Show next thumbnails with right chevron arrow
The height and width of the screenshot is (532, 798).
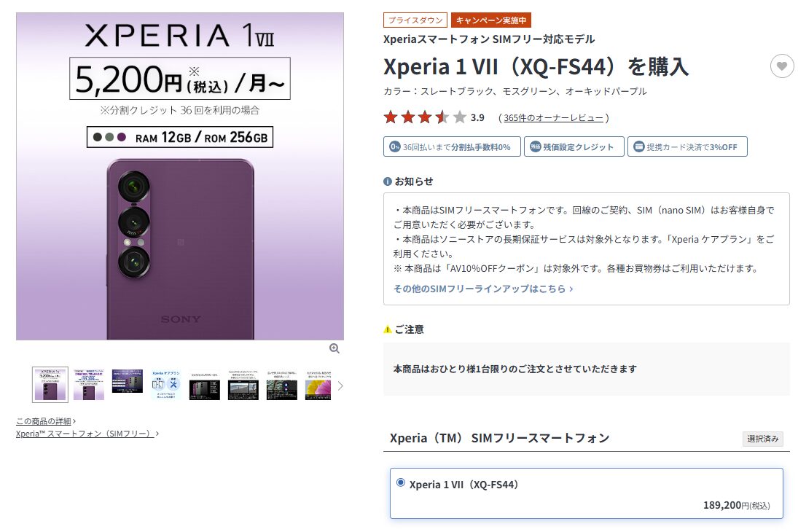340,386
